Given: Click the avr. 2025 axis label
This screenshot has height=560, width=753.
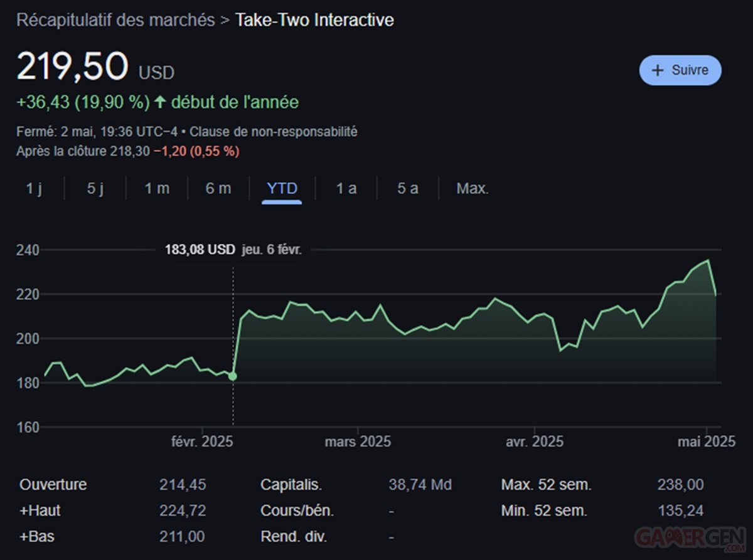Looking at the screenshot, I should click(535, 441).
